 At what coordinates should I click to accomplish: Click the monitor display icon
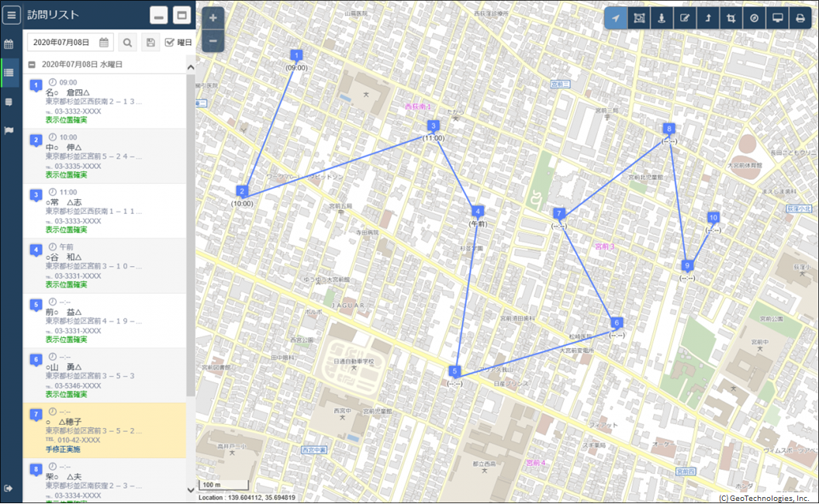777,18
